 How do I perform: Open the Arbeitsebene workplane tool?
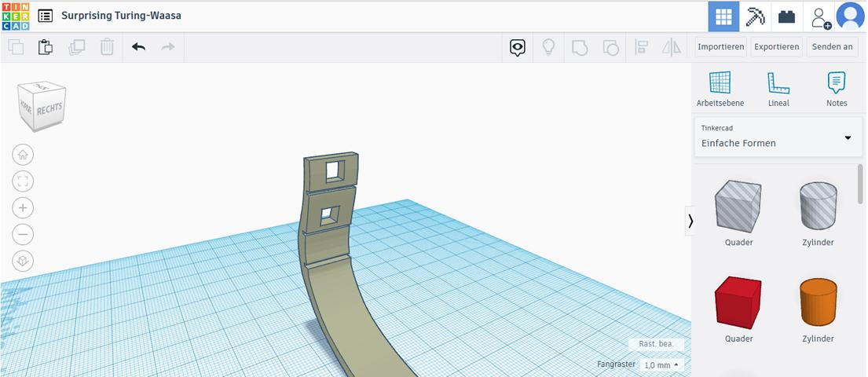click(720, 89)
